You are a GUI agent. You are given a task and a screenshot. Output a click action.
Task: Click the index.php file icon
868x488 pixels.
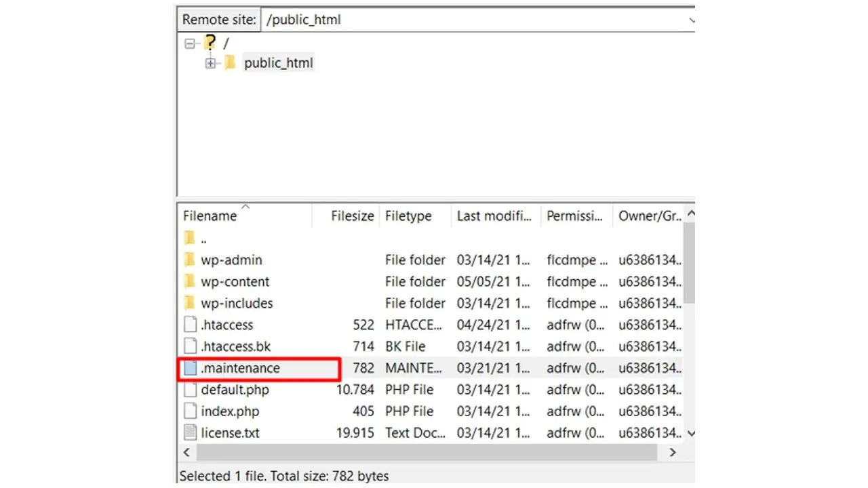click(x=190, y=411)
